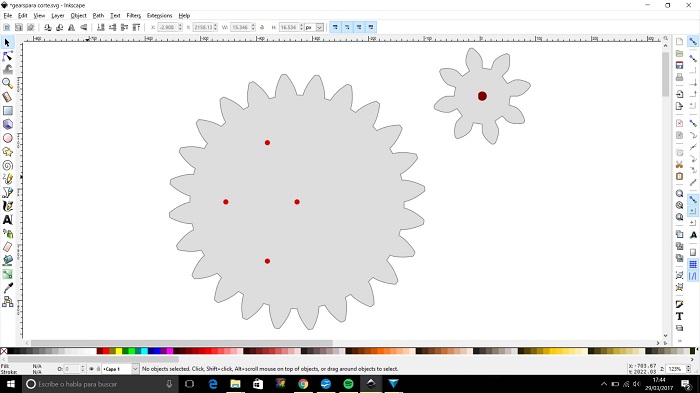Step the Width value spinner
Viewport: 700px width, 393px height.
(x=253, y=27)
